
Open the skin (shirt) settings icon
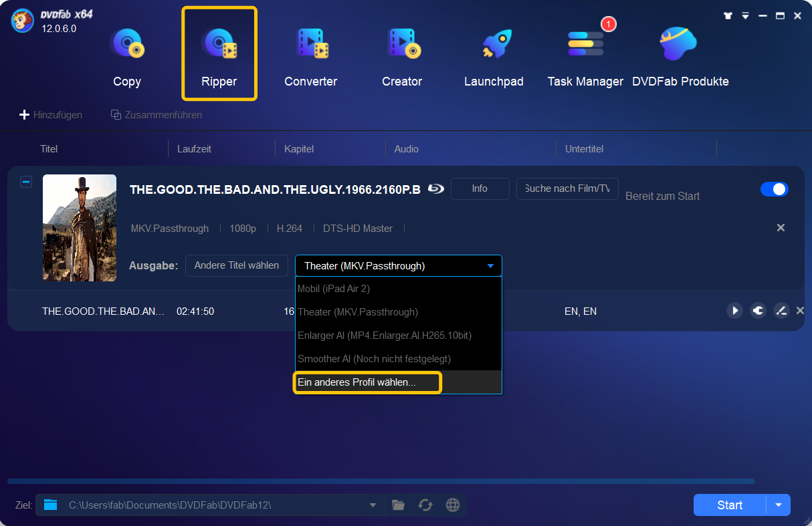pos(728,15)
